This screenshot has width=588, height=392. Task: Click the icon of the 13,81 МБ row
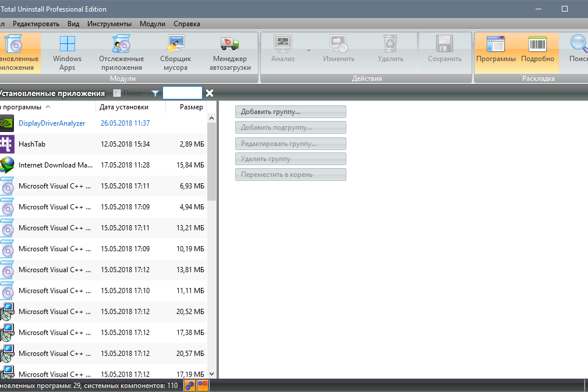7,270
